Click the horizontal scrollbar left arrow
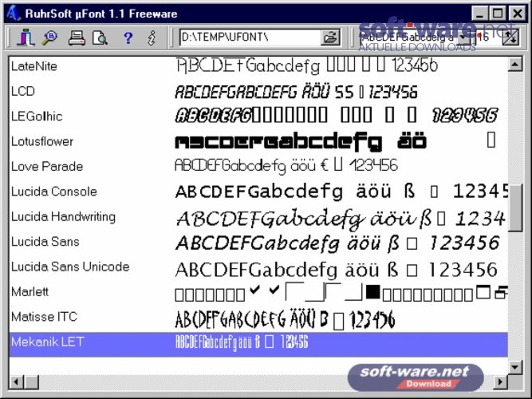The width and height of the screenshot is (532, 399). (x=16, y=382)
